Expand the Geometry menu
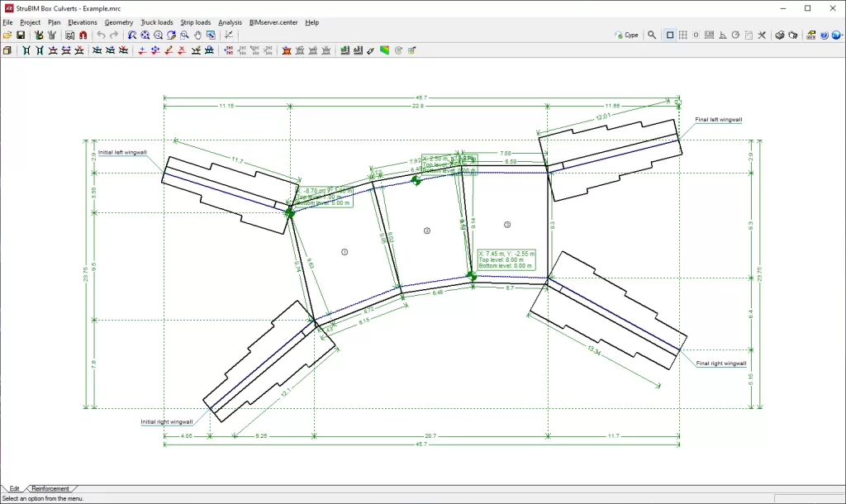The image size is (846, 504). 119,22
